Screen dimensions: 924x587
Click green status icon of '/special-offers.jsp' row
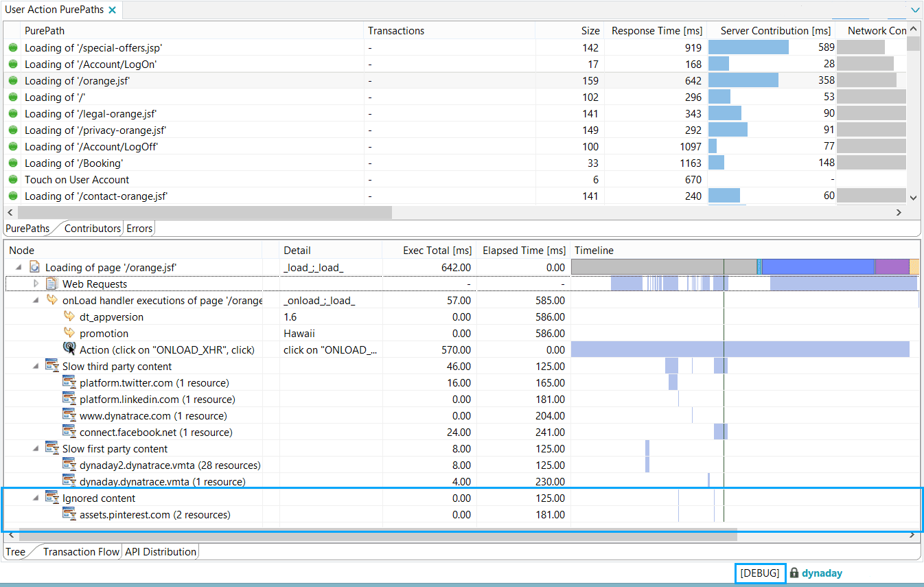[x=12, y=48]
